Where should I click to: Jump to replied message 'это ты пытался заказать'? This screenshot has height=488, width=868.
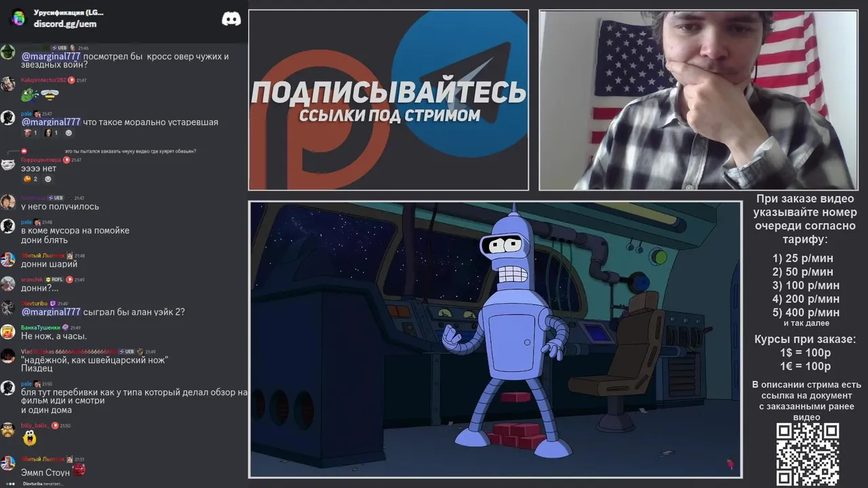coord(130,151)
